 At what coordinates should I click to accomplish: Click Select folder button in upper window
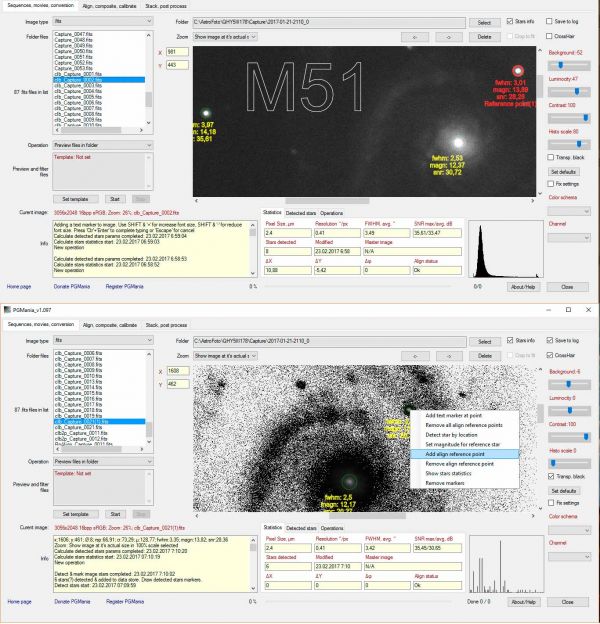[484, 23]
